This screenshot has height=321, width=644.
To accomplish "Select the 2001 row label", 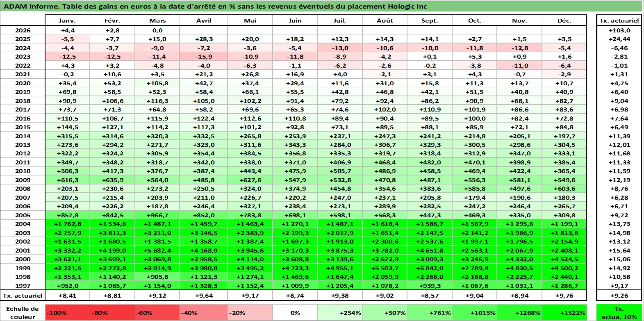I will coord(23,250).
